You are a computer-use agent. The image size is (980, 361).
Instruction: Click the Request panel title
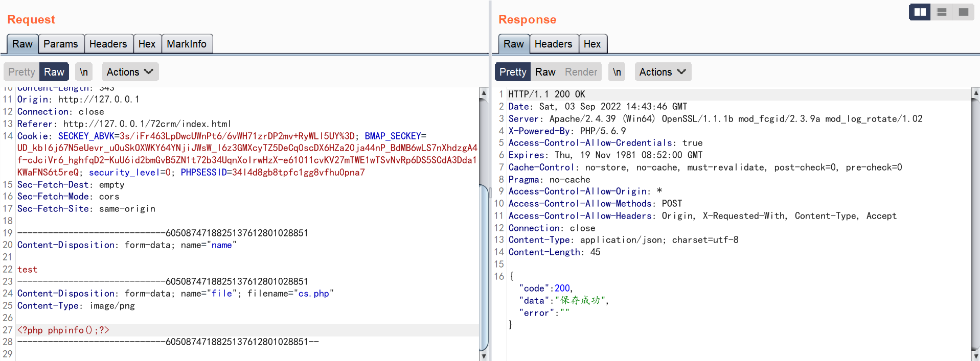[x=31, y=19]
